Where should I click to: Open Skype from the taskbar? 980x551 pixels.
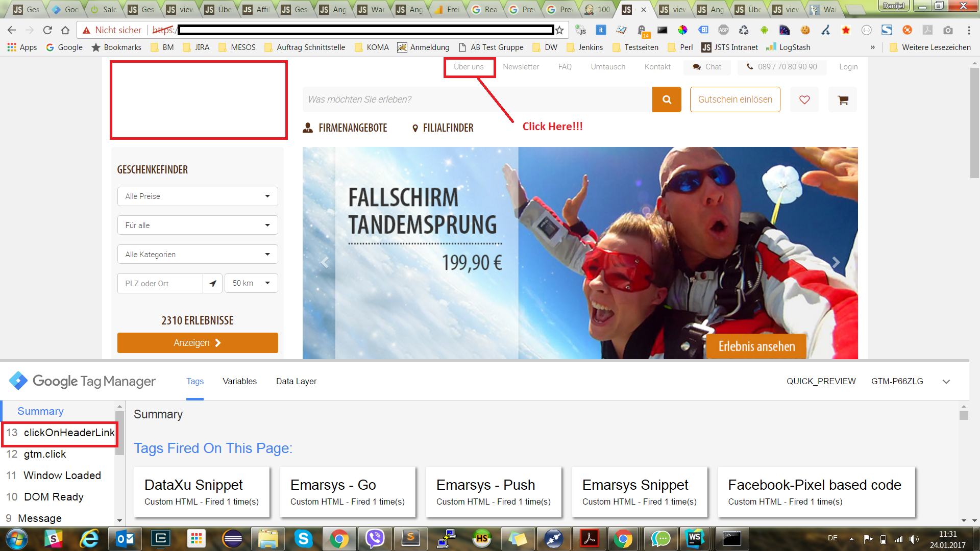[x=303, y=539]
